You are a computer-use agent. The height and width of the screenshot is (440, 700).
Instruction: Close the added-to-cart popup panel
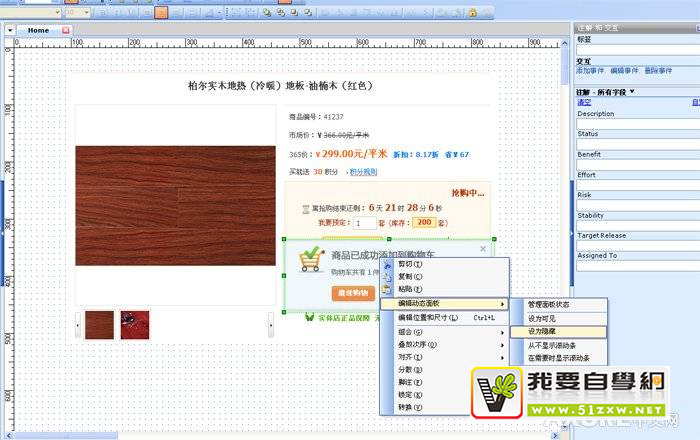pos(483,247)
